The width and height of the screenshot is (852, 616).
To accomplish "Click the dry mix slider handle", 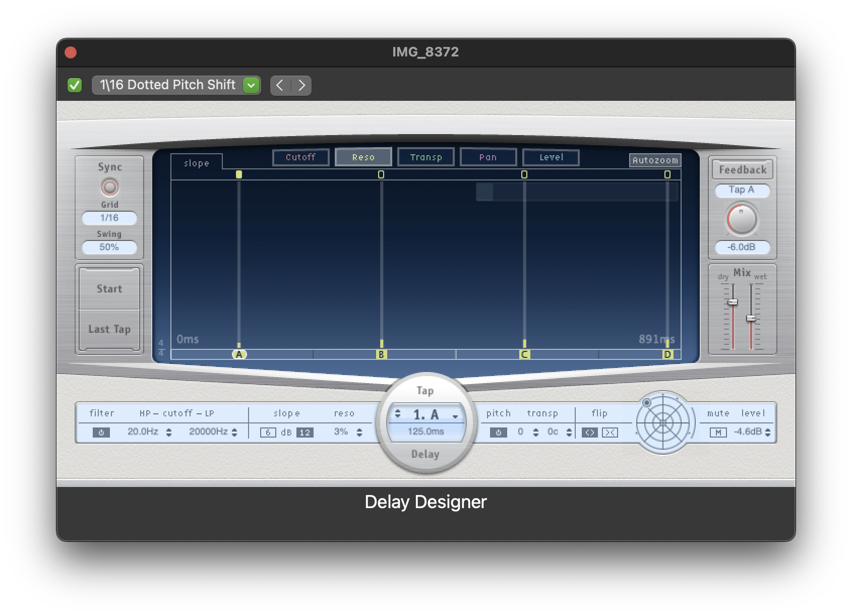I will coord(733,302).
